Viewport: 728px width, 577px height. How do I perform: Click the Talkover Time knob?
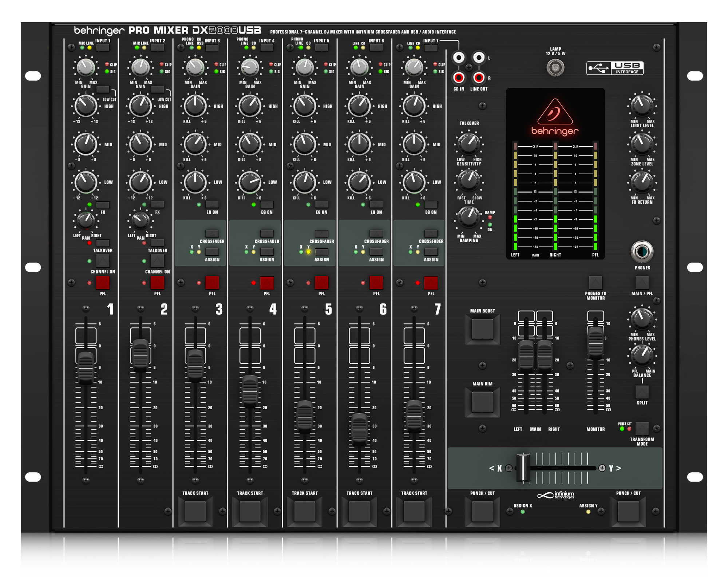(x=469, y=181)
